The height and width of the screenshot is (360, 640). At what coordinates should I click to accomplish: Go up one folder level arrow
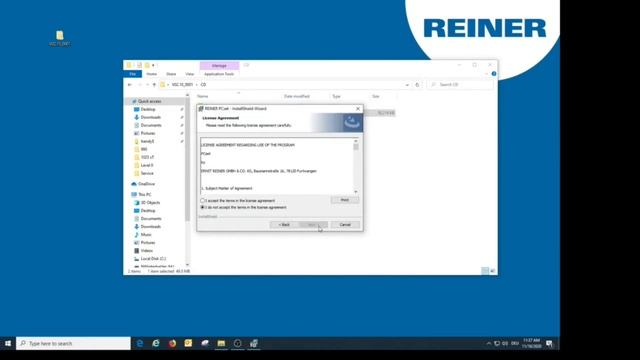pos(154,84)
